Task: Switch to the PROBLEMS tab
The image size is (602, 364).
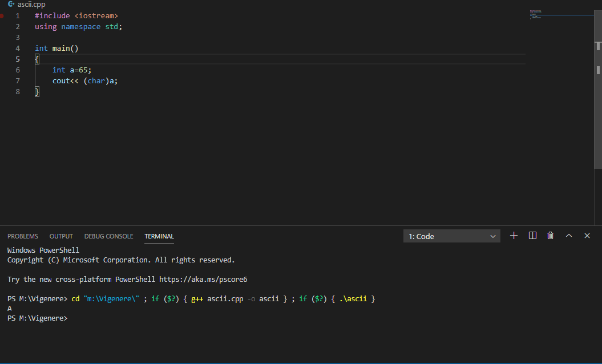Action: (x=23, y=236)
